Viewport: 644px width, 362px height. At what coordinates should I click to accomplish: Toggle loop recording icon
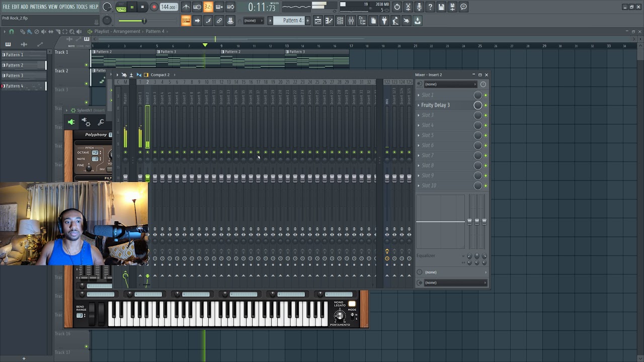click(230, 7)
